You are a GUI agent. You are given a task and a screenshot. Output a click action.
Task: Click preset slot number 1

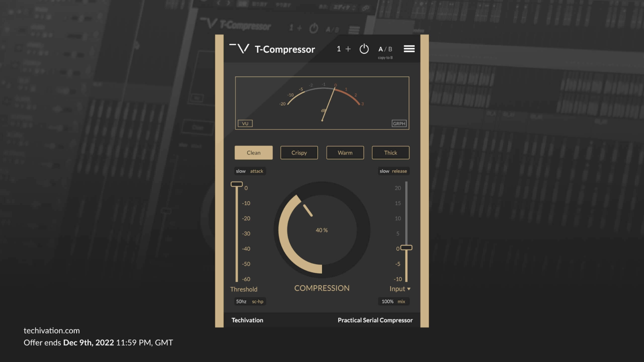(x=338, y=49)
